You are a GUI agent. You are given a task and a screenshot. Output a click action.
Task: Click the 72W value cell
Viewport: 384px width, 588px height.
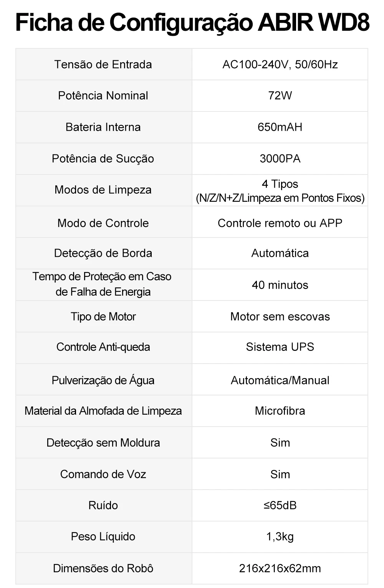tap(280, 96)
